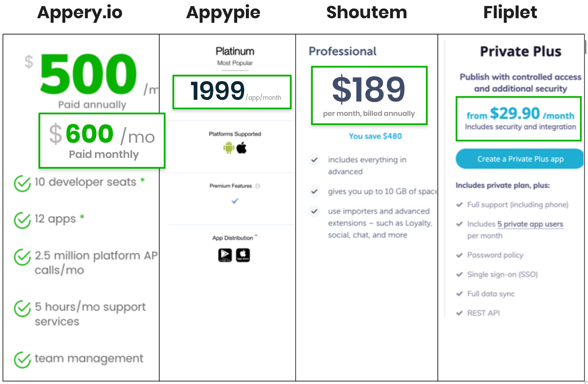Click the check icon beside 10 developer seats
Viewport: 588px width, 384px height.
click(22, 183)
